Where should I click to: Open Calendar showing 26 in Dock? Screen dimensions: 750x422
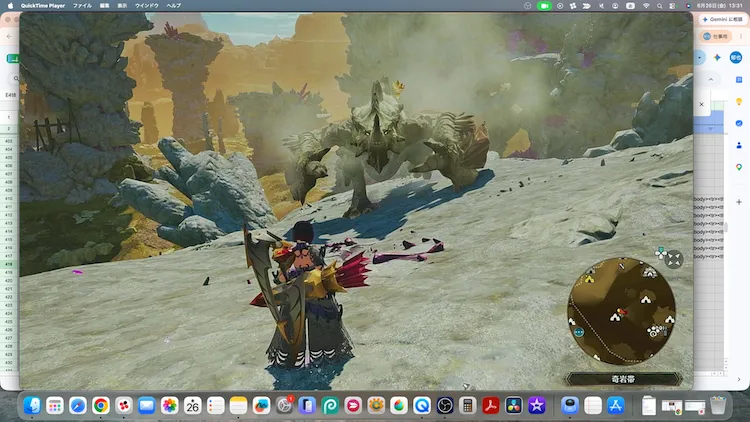[193, 406]
